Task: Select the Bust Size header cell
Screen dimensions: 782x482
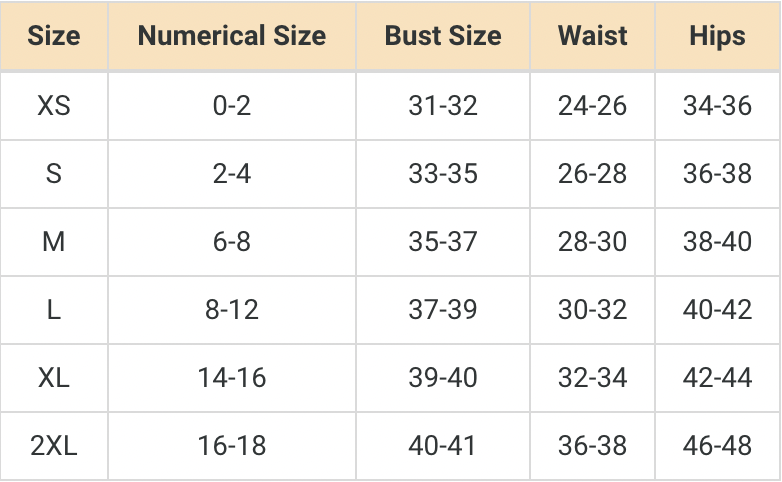Action: [443, 37]
